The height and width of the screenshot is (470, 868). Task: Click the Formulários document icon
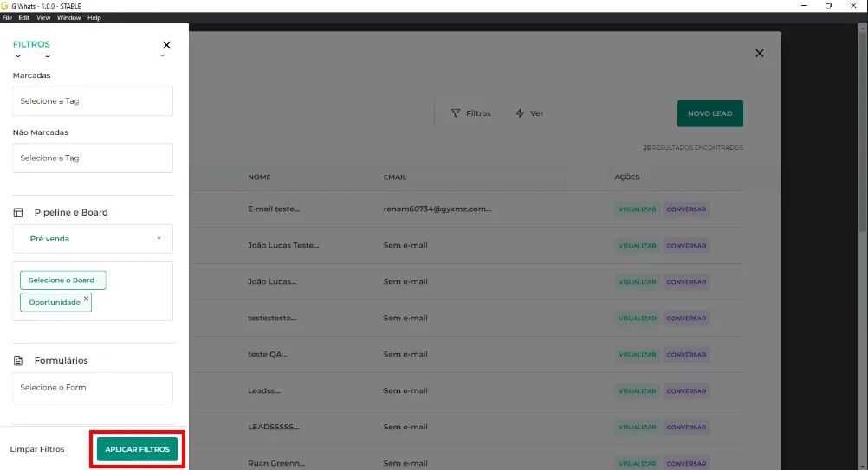coord(18,361)
